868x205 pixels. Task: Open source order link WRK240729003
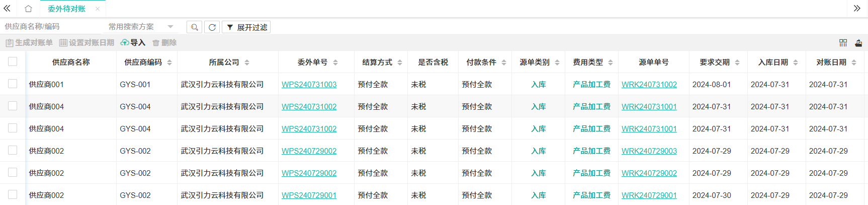pos(649,151)
